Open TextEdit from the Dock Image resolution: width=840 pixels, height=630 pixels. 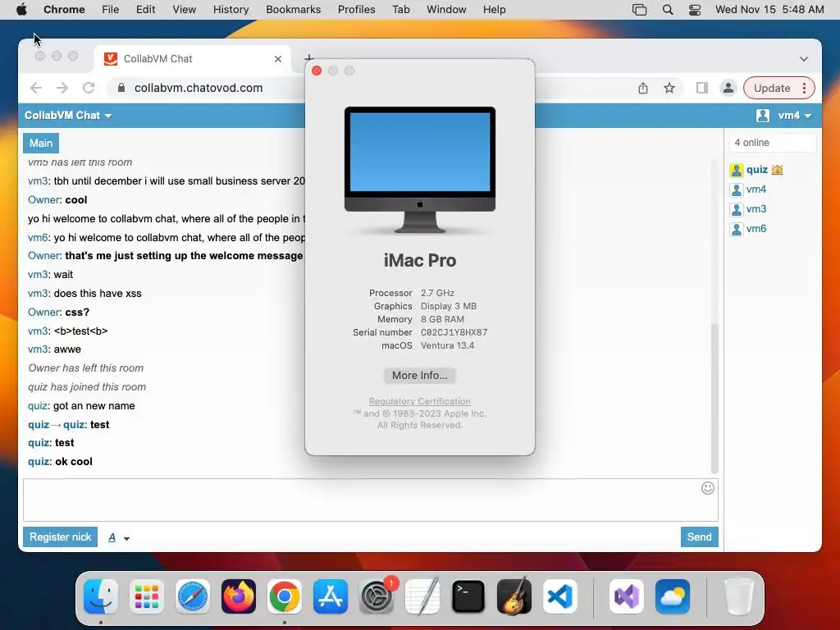tap(422, 596)
